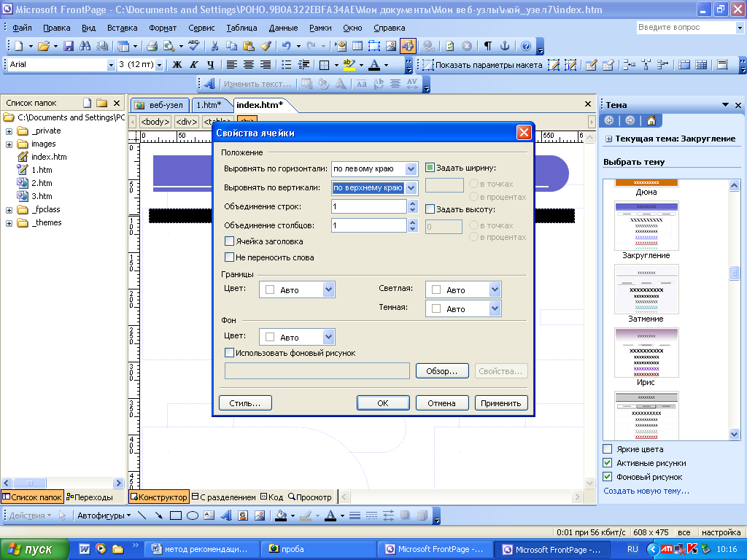The width and height of the screenshot is (747, 560).
Task: Toggle Underline formatting (Ч)
Action: point(211,65)
